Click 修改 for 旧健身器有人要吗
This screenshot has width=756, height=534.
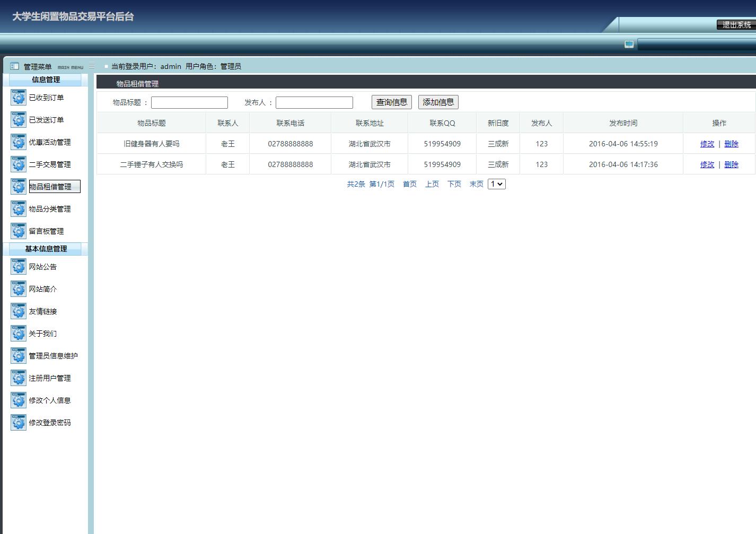click(x=707, y=143)
